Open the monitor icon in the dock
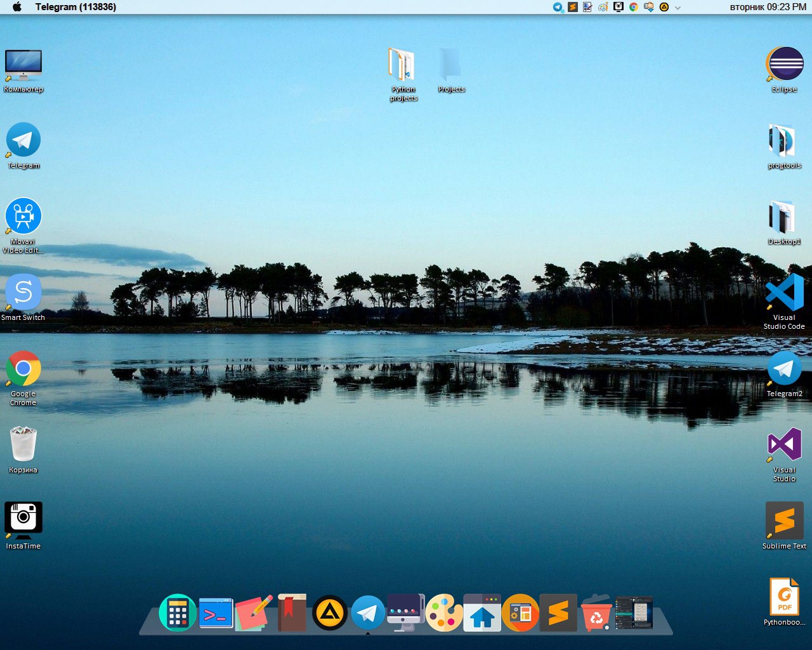 pos(406,613)
